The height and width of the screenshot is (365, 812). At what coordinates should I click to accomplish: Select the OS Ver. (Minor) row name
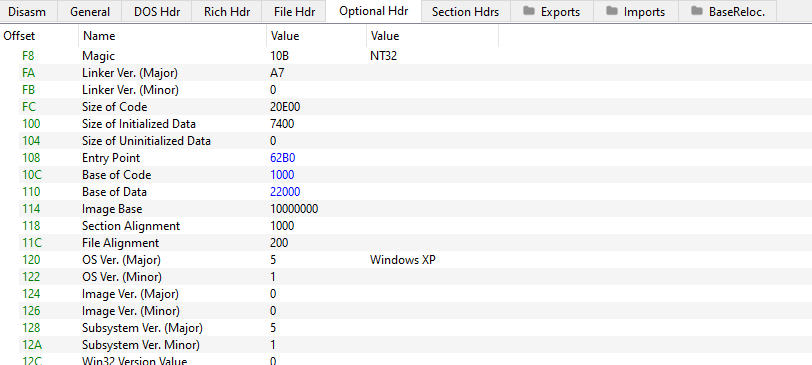click(x=122, y=277)
